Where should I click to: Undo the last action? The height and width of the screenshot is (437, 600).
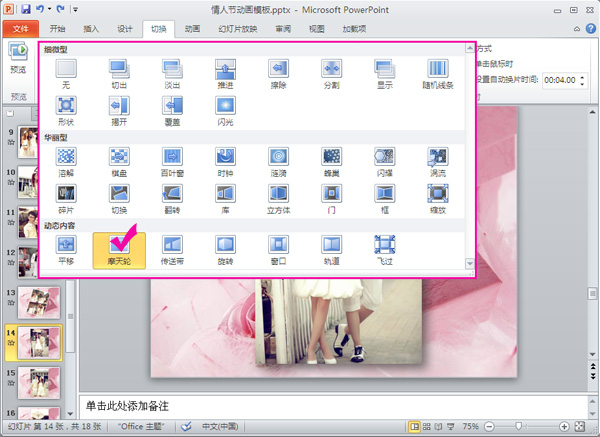click(x=40, y=9)
